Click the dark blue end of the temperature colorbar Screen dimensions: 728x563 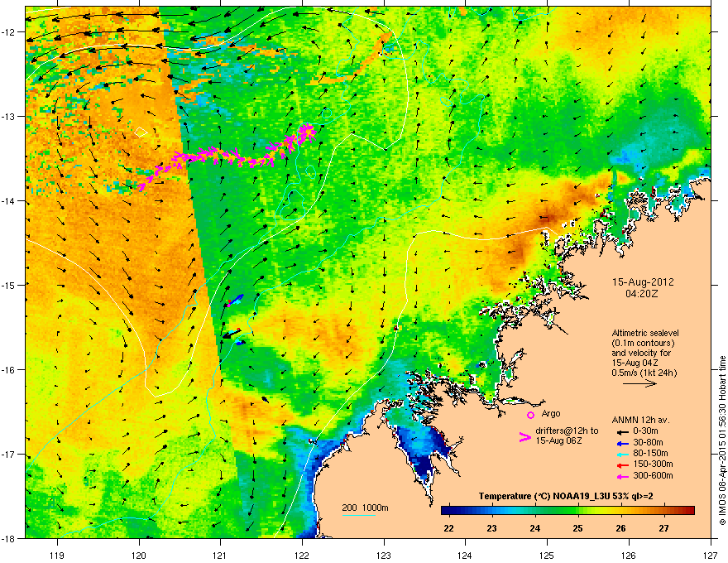coord(447,510)
